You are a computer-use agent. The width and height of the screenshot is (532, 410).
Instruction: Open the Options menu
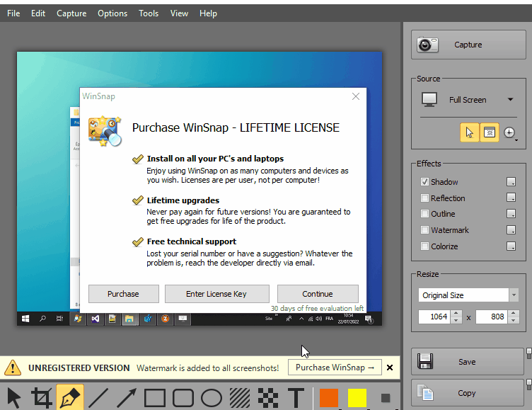click(x=112, y=13)
